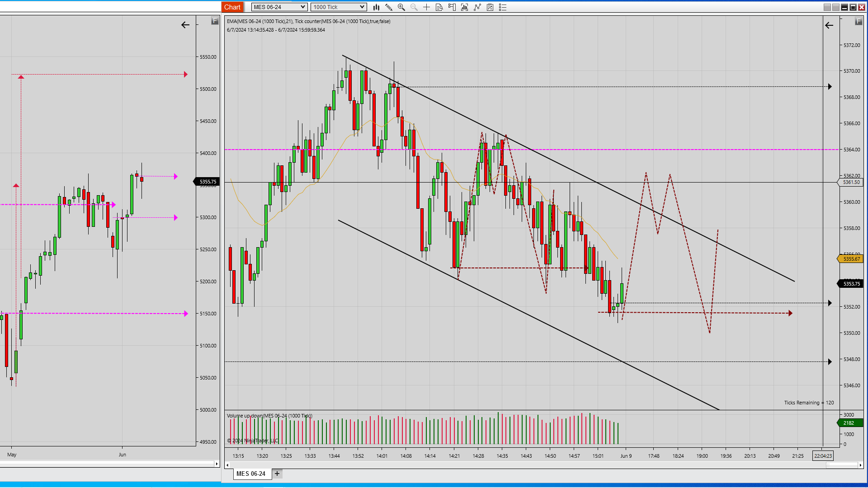Click the Jun 9 time axis label
The height and width of the screenshot is (488, 868).
click(626, 456)
